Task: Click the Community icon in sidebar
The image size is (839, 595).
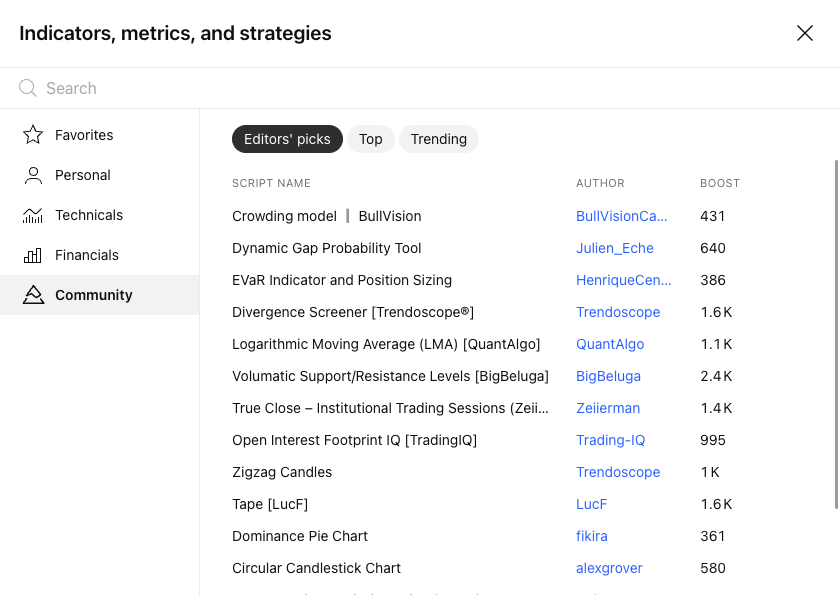Action: 33,295
